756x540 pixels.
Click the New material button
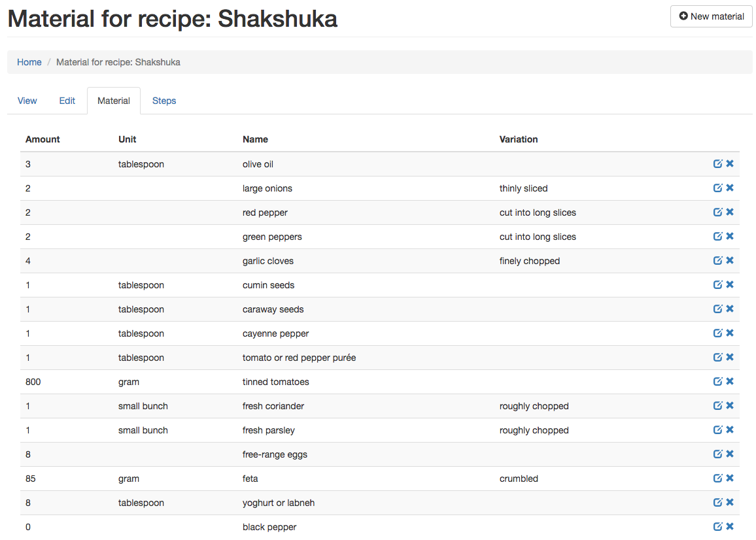click(x=712, y=16)
